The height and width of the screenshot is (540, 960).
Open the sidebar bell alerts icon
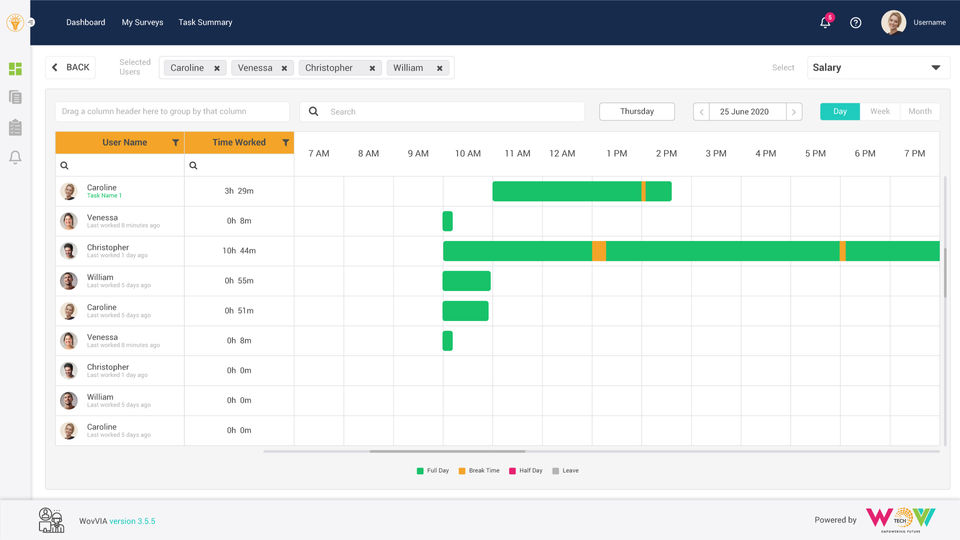[x=15, y=157]
